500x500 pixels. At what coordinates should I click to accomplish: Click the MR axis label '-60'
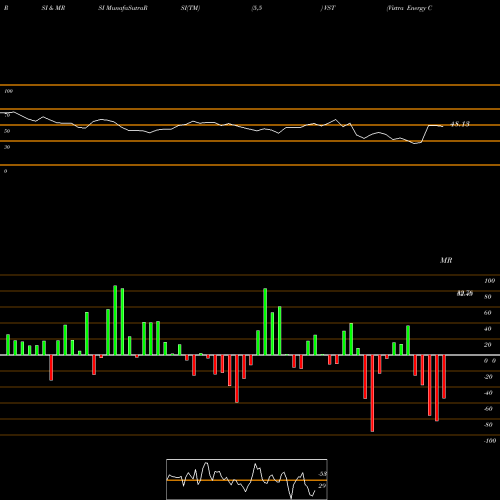(488, 409)
